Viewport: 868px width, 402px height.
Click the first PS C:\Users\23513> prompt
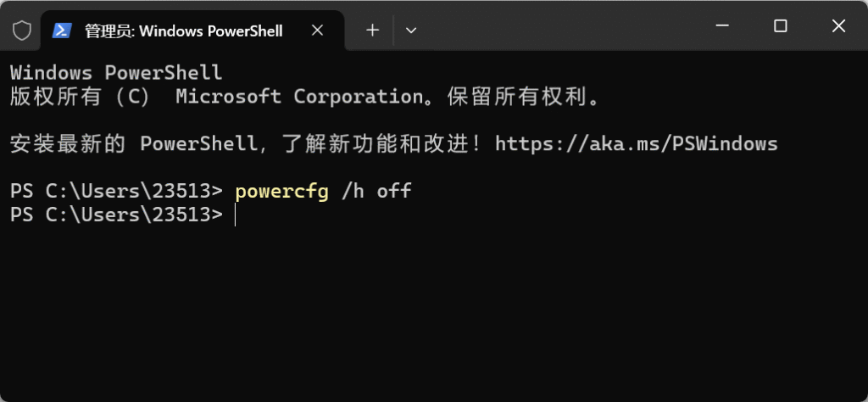116,191
